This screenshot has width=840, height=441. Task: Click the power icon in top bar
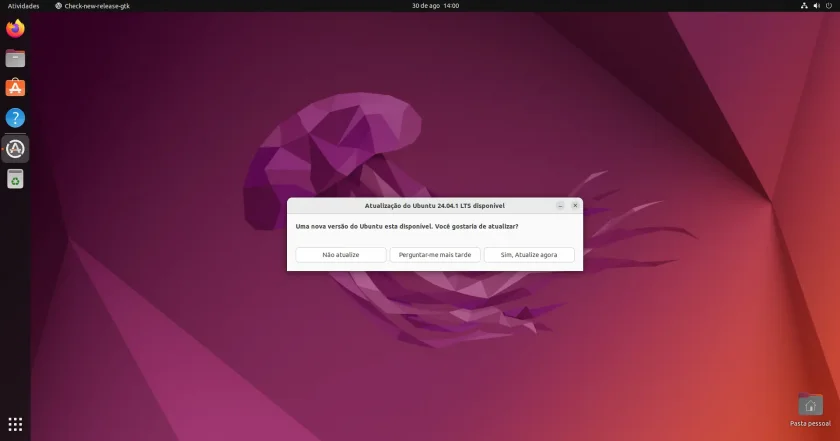tap(829, 6)
